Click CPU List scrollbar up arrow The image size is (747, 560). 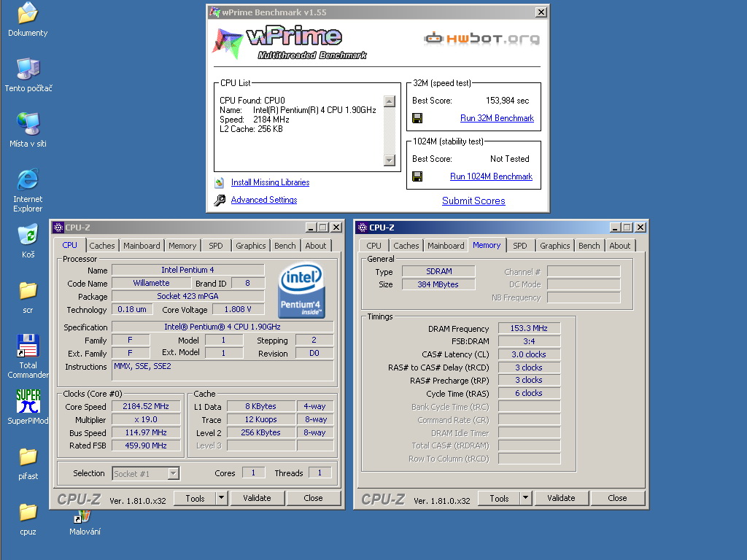tap(390, 101)
